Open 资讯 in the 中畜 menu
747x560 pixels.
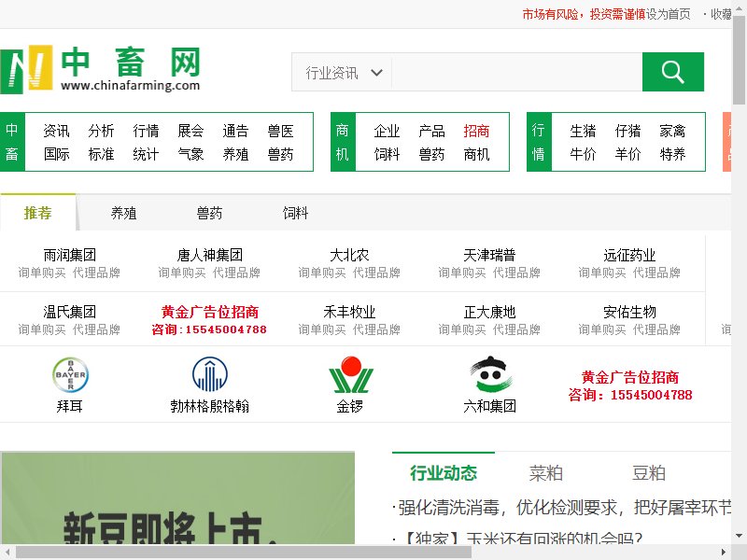click(x=56, y=131)
